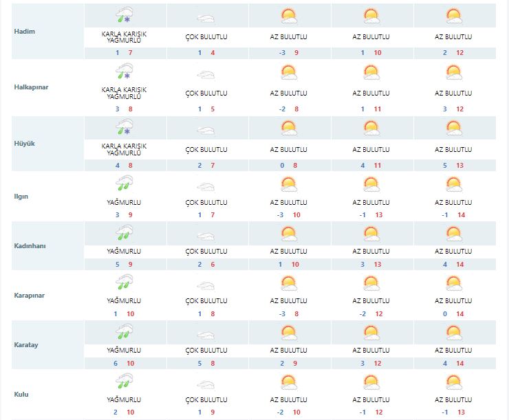Select the Karapınar district name
The width and height of the screenshot is (509, 420).
tap(31, 295)
